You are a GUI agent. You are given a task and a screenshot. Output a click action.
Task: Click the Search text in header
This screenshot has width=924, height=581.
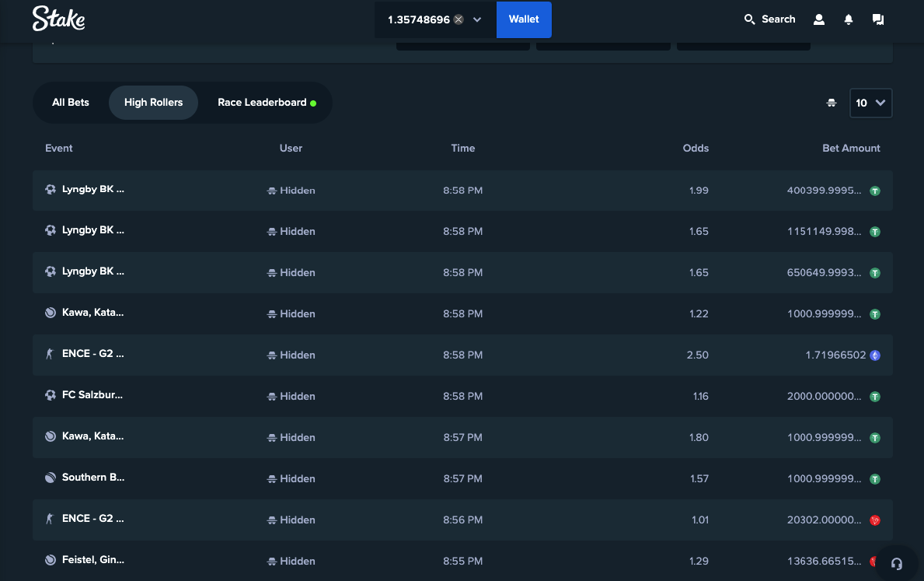pos(779,19)
